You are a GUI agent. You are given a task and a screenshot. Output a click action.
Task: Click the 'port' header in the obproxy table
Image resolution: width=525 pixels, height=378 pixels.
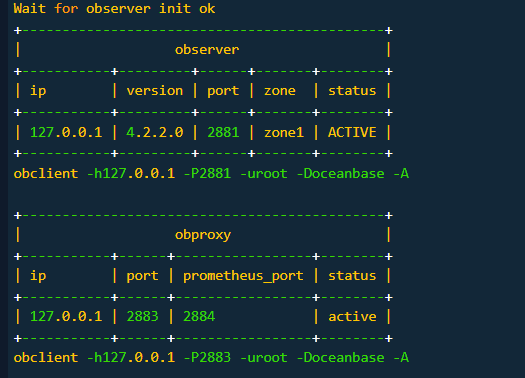pos(142,276)
